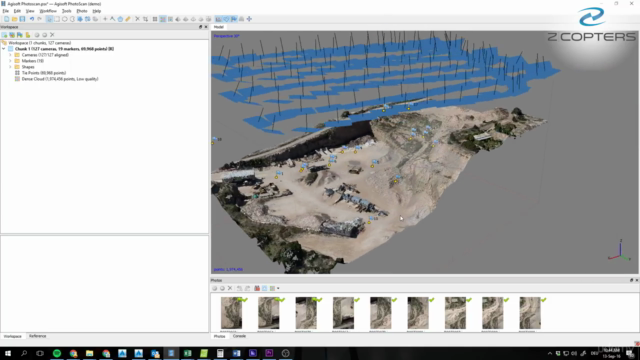The height and width of the screenshot is (360, 640).
Task: Open the Edit menu
Action: tap(17, 11)
